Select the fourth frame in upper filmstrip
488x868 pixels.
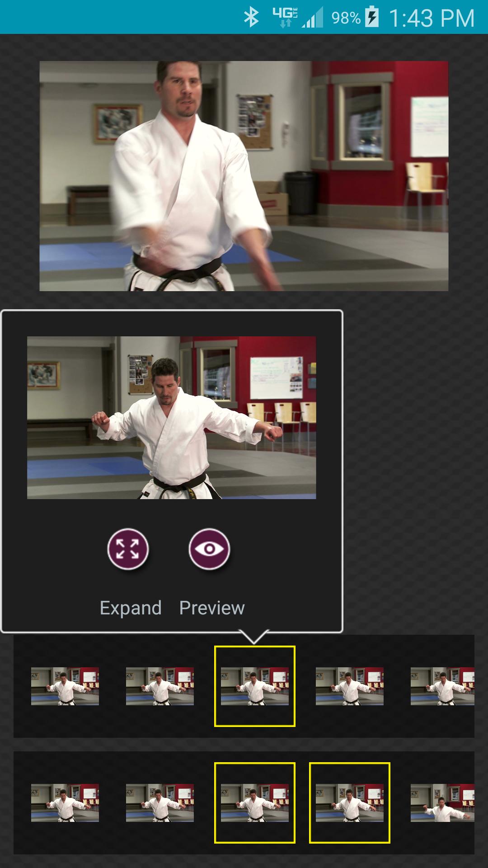tap(350, 686)
